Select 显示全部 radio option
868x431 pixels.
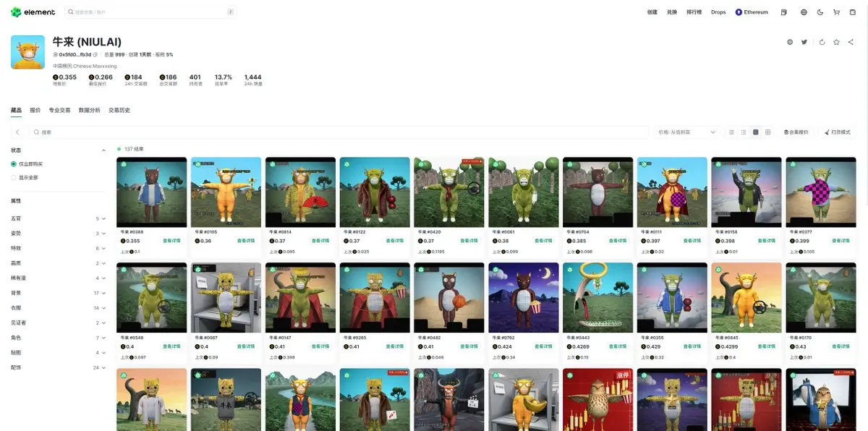(x=13, y=176)
